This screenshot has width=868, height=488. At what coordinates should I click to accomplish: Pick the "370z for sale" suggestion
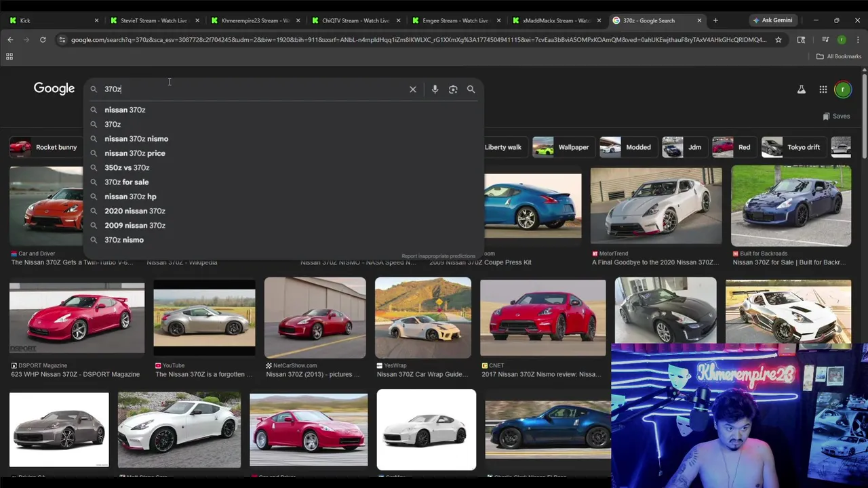tap(283, 182)
